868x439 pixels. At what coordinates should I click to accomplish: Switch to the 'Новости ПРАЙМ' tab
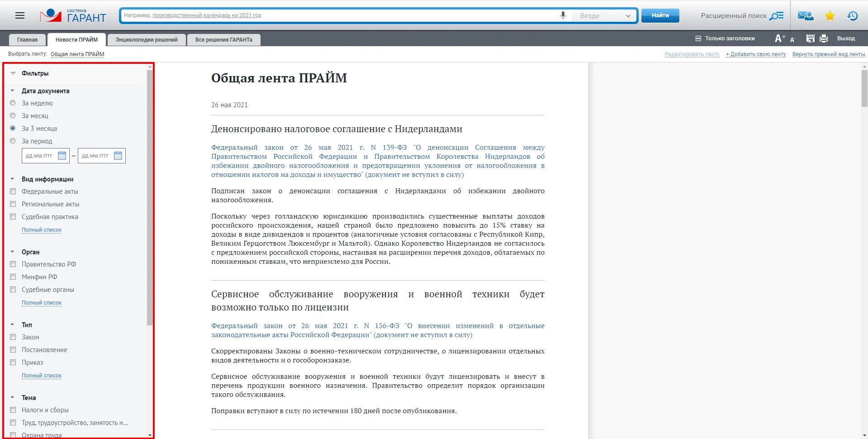coord(76,40)
